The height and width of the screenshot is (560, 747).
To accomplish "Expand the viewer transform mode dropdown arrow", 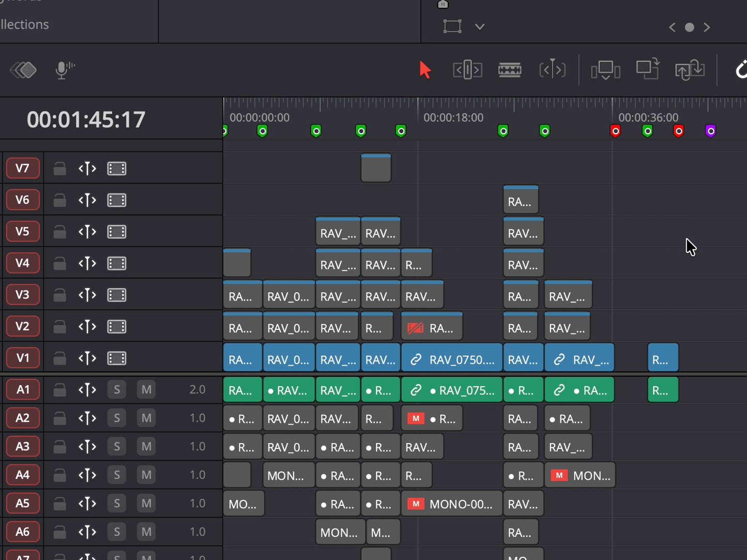I will (480, 26).
